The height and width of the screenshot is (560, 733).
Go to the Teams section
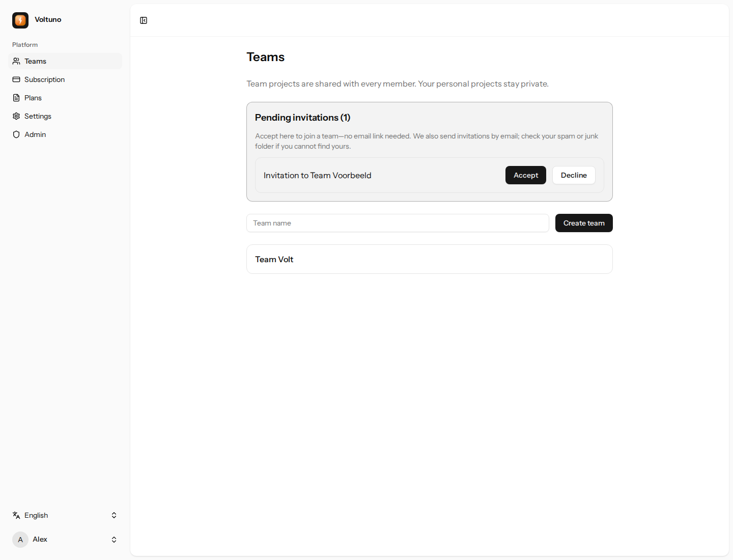(65, 61)
